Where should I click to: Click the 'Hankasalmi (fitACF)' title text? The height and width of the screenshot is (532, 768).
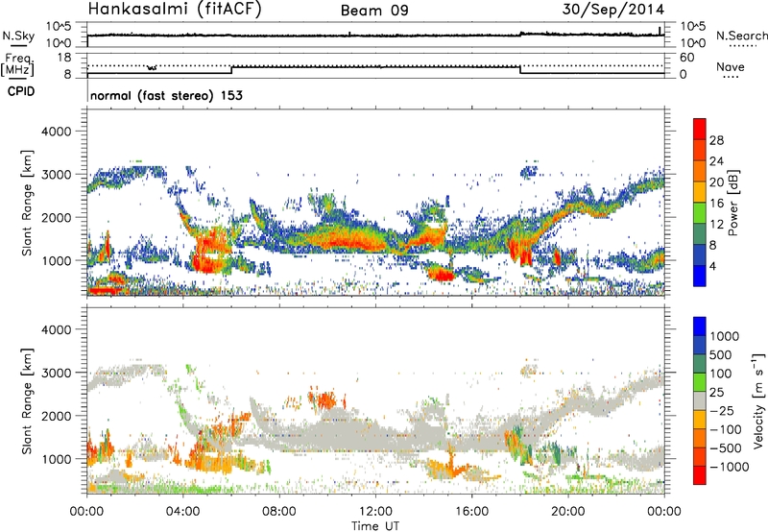[x=174, y=9]
